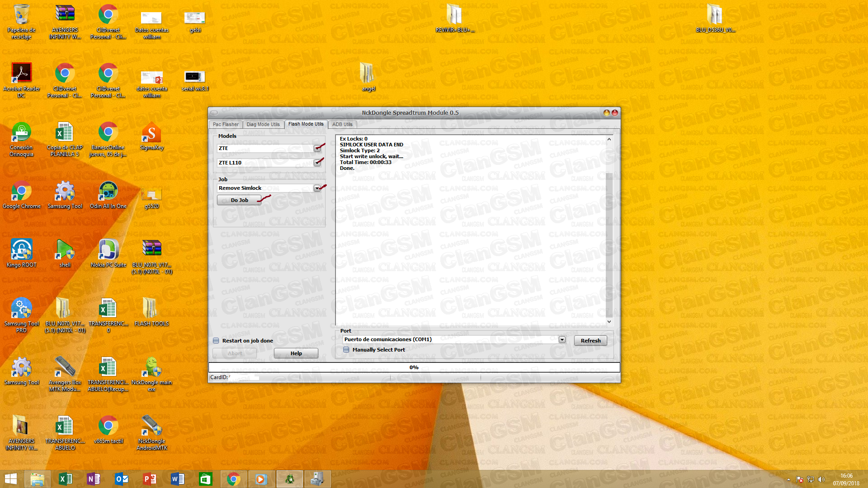
Task: Open Outlook from taskbar
Action: coord(121,479)
